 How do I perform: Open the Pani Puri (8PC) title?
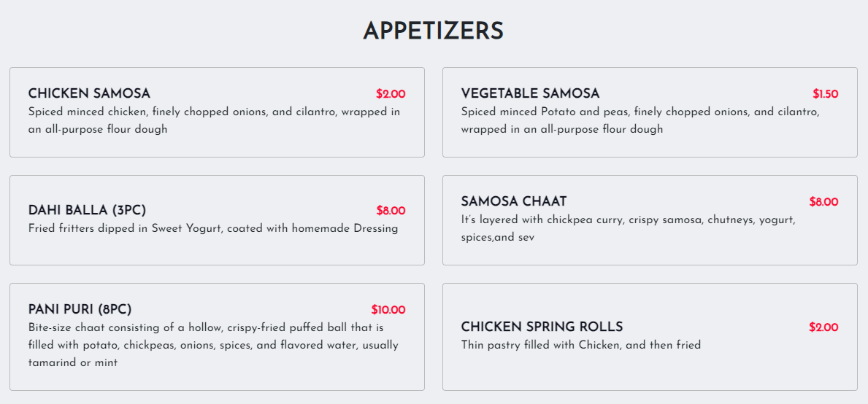click(x=80, y=310)
